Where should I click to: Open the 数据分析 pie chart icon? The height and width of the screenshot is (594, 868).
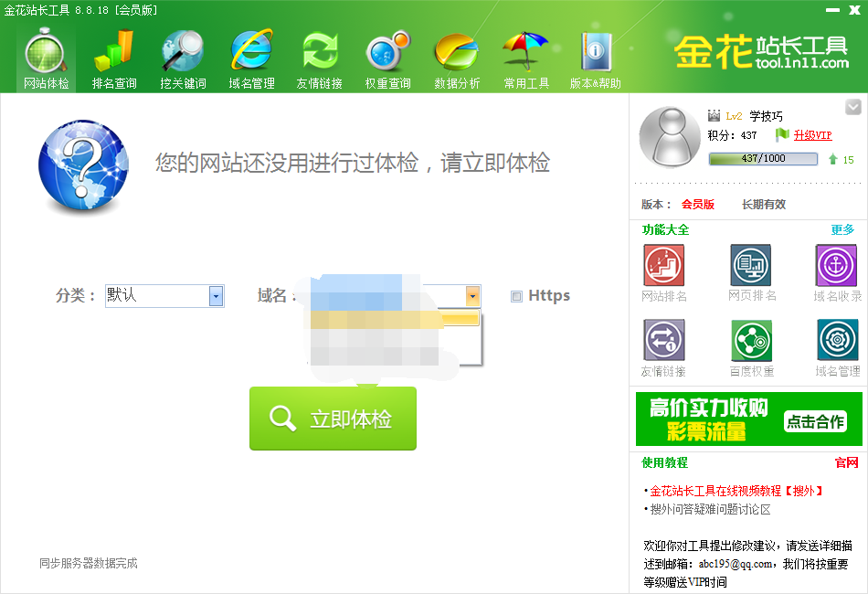point(457,59)
